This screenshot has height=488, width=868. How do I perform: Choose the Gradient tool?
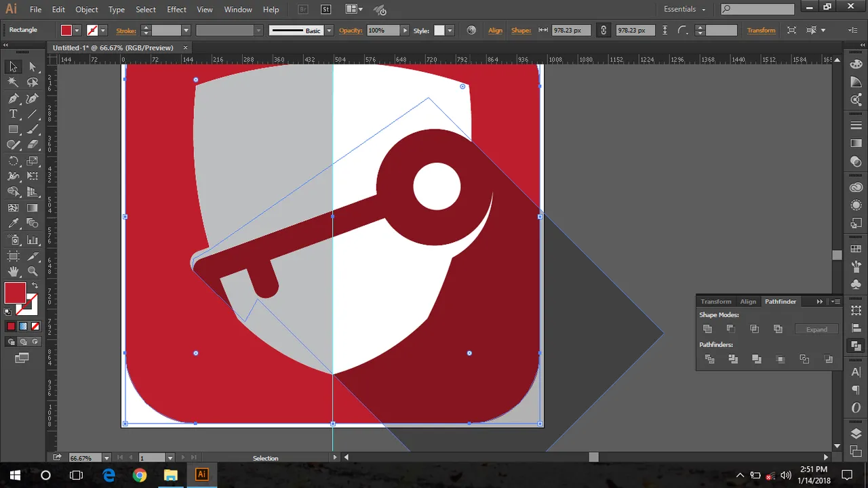pos(32,208)
